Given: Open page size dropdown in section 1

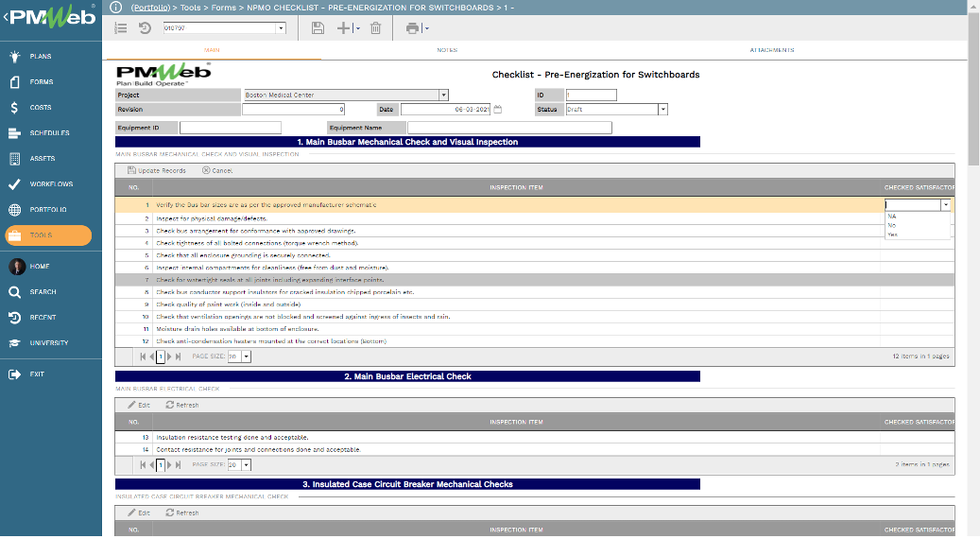Looking at the screenshot, I should coord(247,356).
